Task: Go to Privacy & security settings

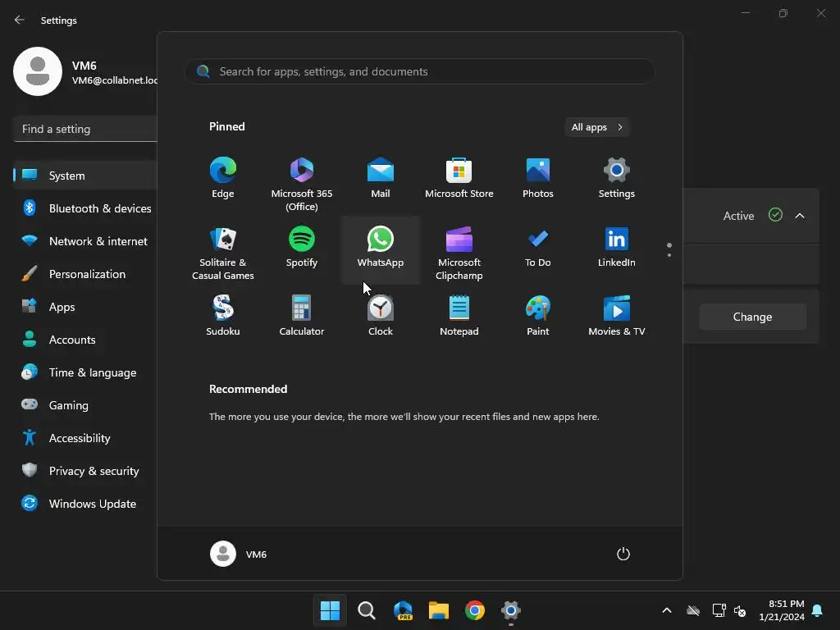Action: coord(85,471)
